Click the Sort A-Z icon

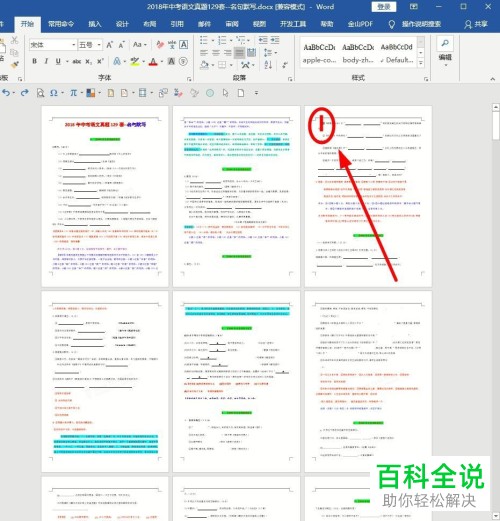tap(268, 65)
